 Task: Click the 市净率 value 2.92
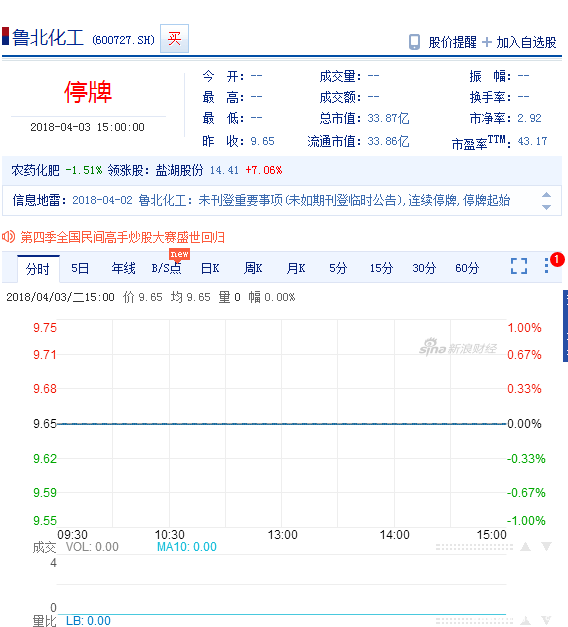529,118
